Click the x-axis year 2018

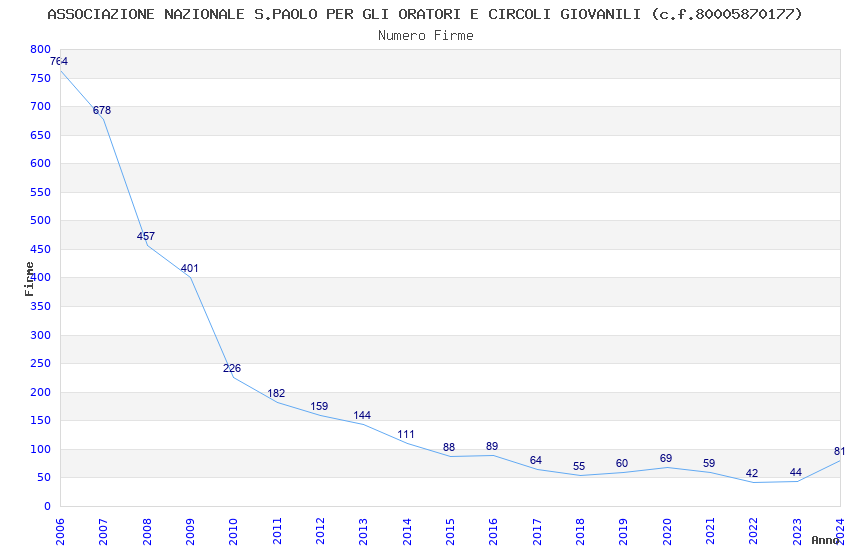[580, 532]
